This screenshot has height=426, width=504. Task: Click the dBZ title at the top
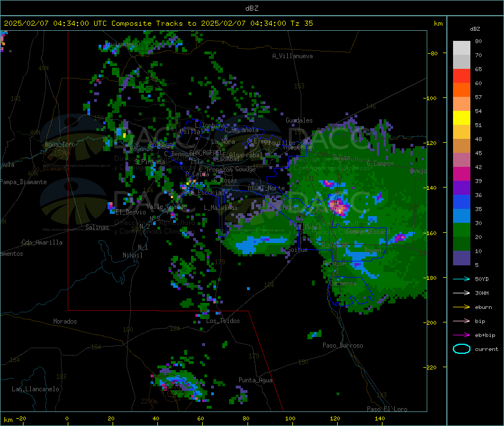coord(251,8)
